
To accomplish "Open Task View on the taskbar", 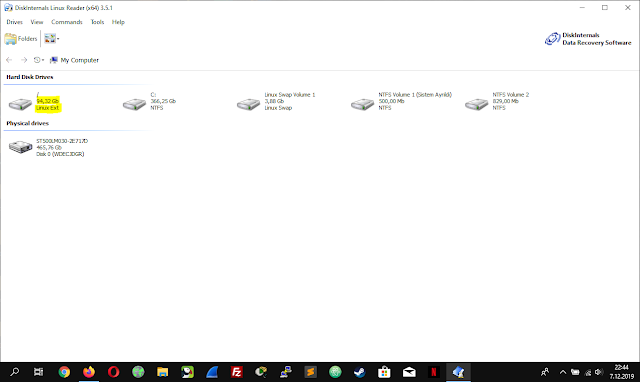I will pyautogui.click(x=38, y=372).
